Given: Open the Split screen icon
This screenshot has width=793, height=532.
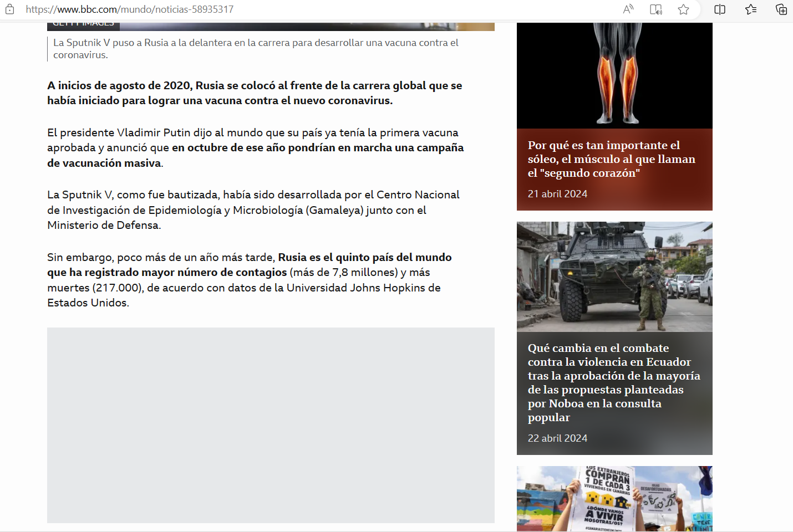Looking at the screenshot, I should click(x=720, y=9).
